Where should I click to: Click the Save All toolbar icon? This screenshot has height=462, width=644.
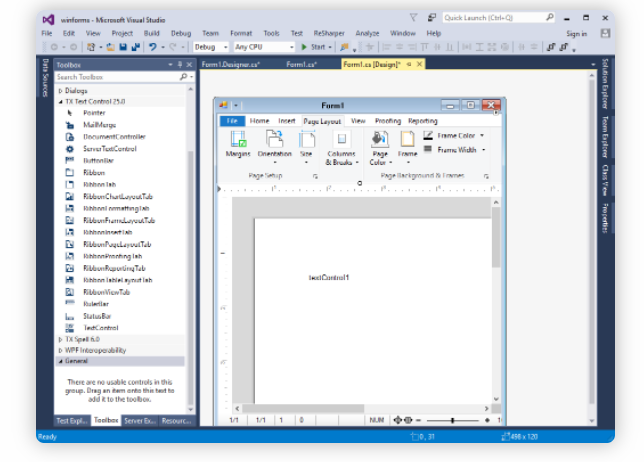coord(136,47)
